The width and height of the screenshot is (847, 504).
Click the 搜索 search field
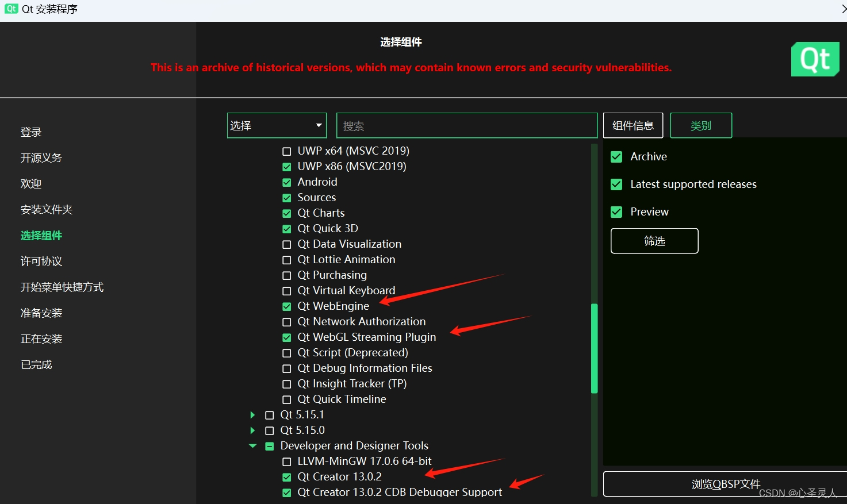coord(466,125)
